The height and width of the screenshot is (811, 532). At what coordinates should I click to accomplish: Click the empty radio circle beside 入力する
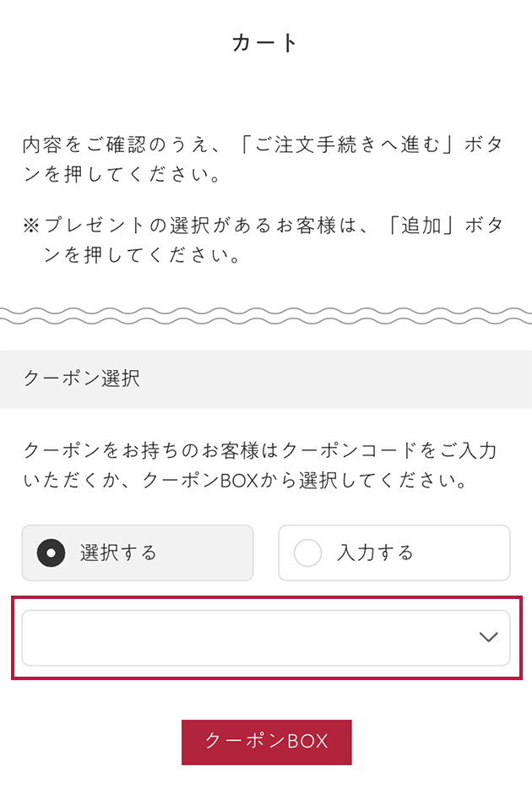(307, 553)
